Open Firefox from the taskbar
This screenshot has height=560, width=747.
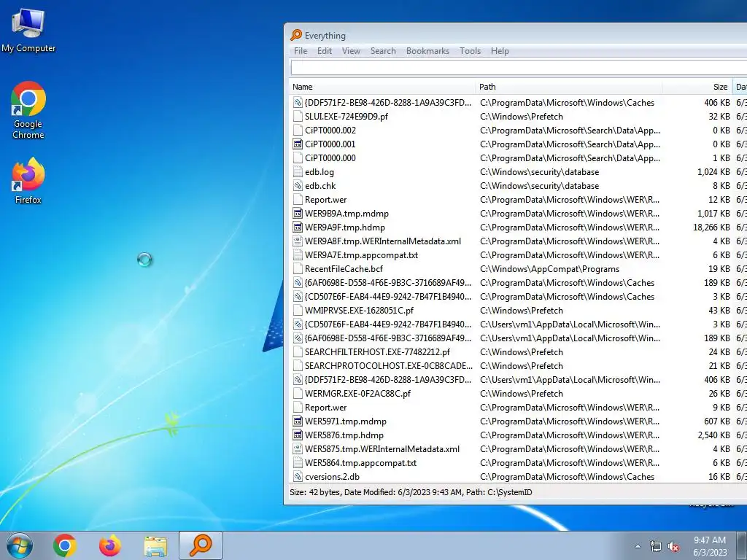coord(110,545)
